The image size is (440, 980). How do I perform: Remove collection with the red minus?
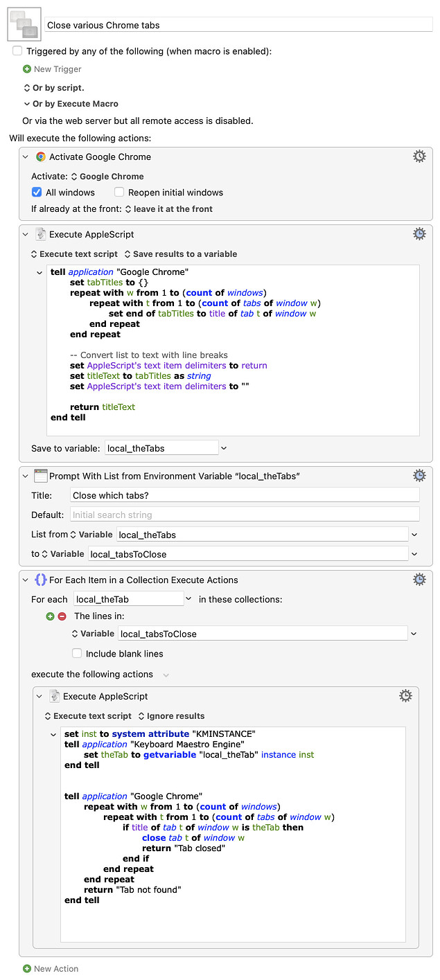click(x=62, y=616)
